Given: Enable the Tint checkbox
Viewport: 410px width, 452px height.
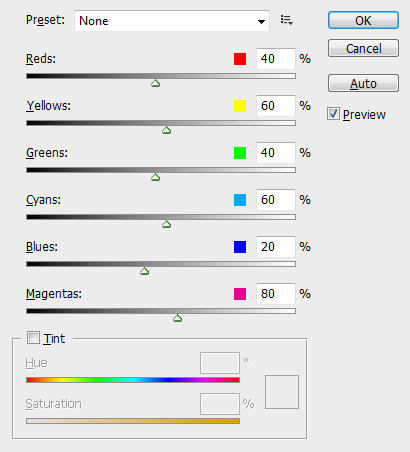Looking at the screenshot, I should pos(33,338).
